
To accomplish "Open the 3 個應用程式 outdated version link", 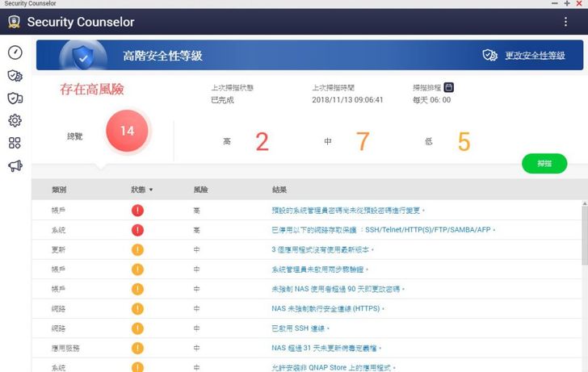I will [x=322, y=250].
